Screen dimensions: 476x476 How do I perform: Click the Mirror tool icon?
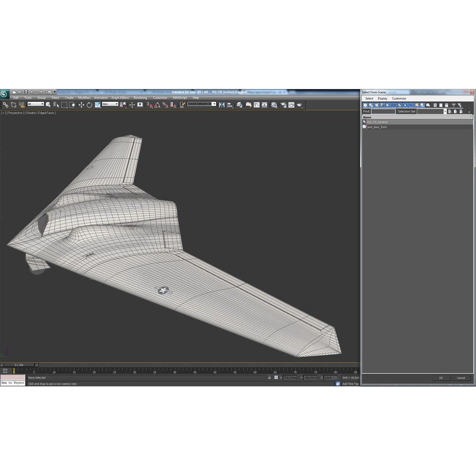222,105
